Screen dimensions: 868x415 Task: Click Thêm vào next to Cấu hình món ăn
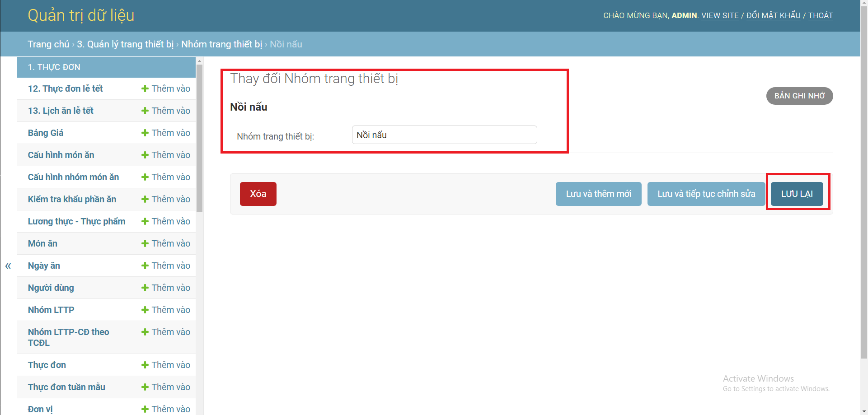point(171,155)
